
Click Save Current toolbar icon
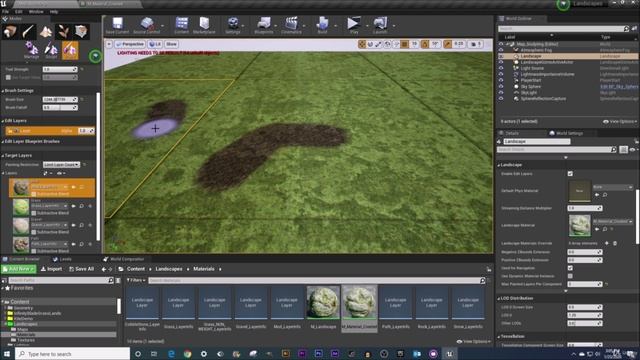118,25
